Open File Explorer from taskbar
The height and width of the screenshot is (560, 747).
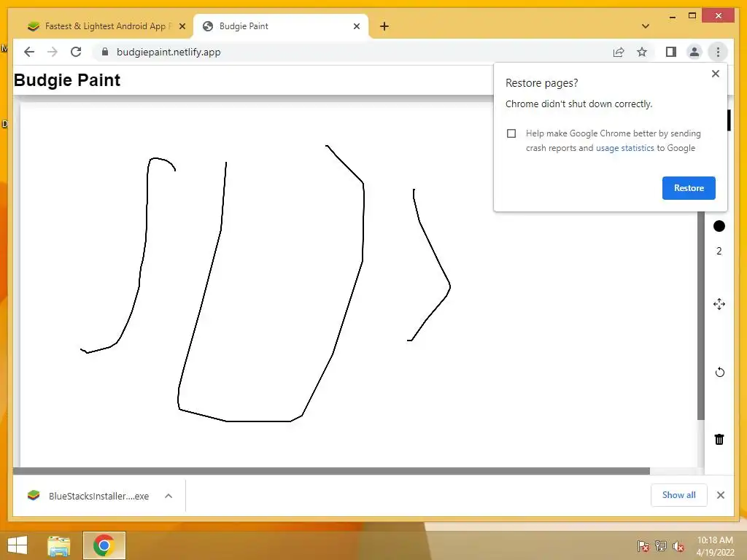click(x=59, y=545)
